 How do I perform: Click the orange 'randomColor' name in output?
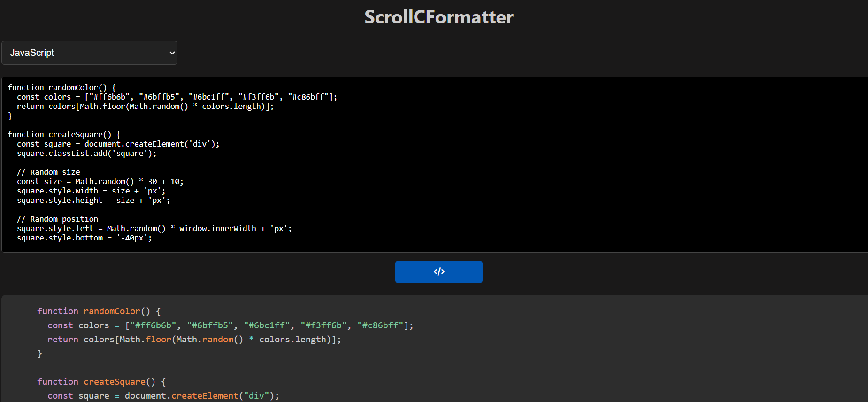pos(112,311)
